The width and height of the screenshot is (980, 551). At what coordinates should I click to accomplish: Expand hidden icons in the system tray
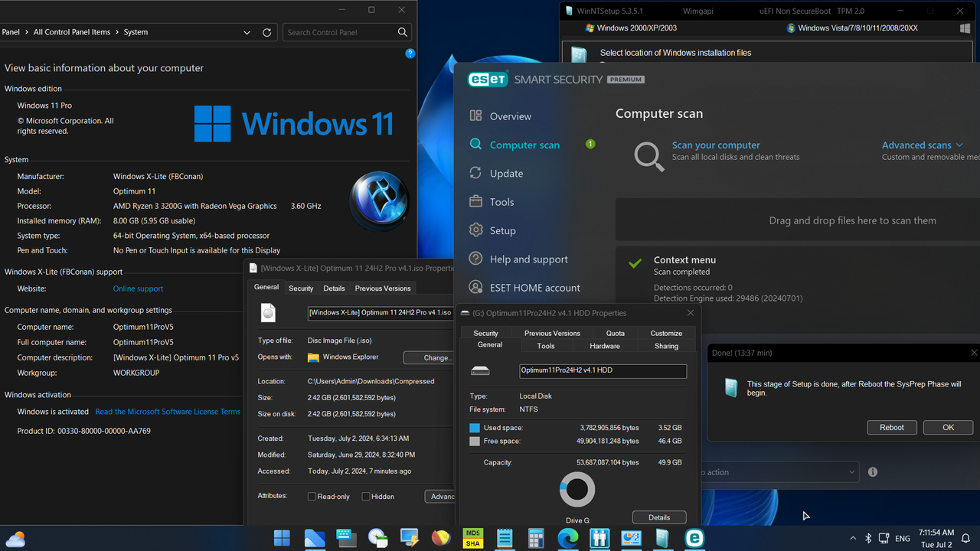[853, 538]
